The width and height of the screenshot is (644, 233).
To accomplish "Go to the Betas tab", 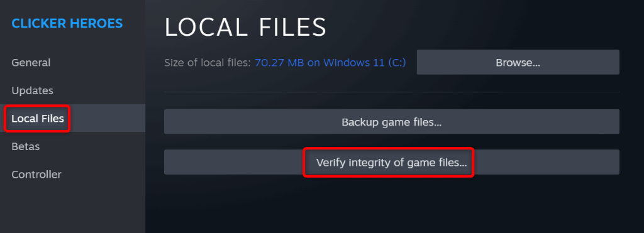I will (x=25, y=146).
